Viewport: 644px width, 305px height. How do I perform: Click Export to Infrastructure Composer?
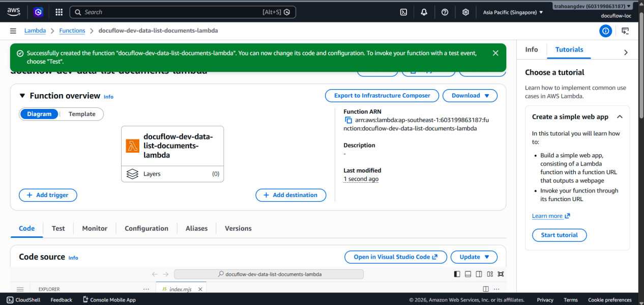pyautogui.click(x=382, y=95)
